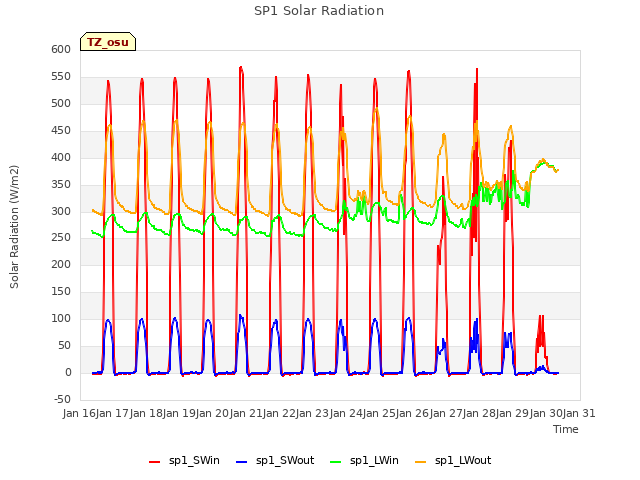Click the -50 y-axis tick label
The image size is (640, 480).
pos(62,399)
